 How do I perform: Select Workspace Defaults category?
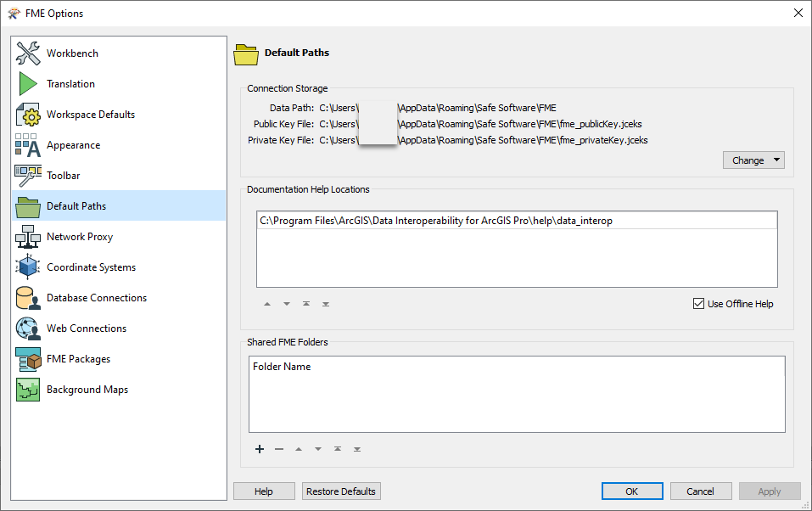[x=91, y=115]
